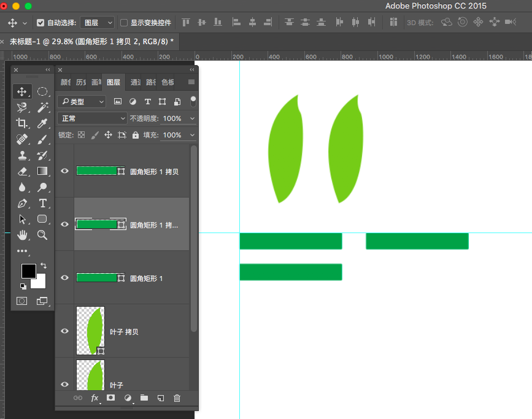Open the 正常 blend mode dropdown

(92, 118)
